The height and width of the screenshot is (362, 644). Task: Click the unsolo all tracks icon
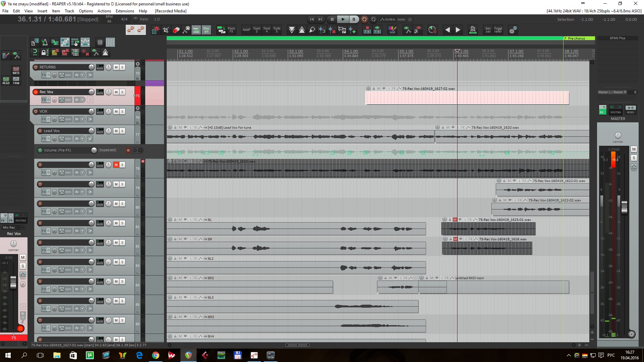(55, 52)
